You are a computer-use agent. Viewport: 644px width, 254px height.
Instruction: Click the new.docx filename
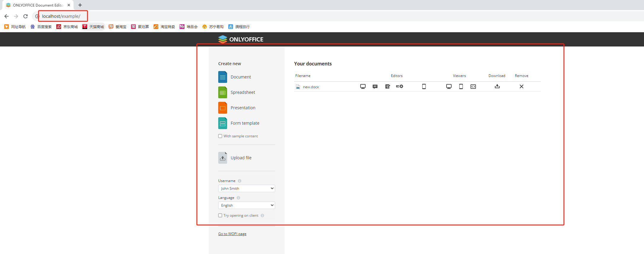point(311,87)
